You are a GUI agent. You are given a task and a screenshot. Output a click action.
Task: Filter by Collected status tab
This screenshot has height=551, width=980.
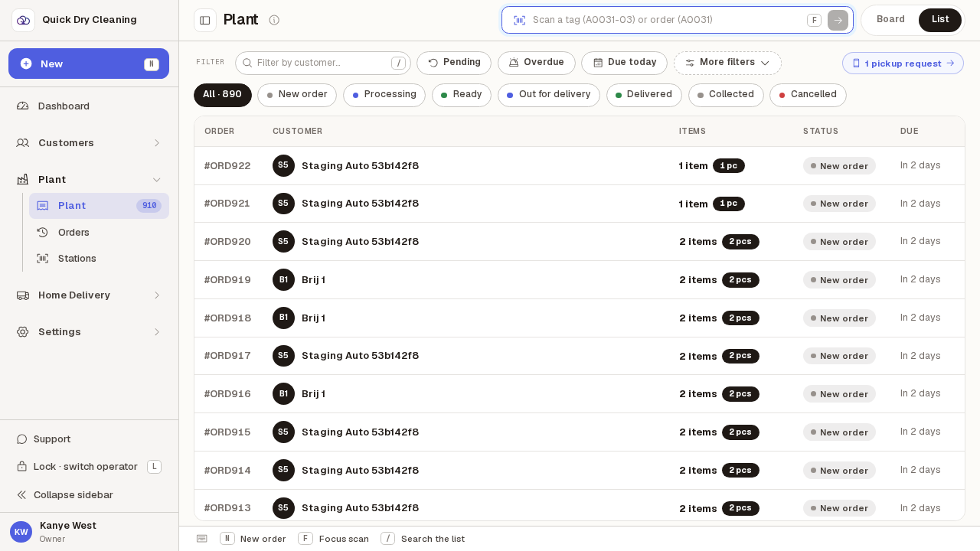[x=726, y=95]
